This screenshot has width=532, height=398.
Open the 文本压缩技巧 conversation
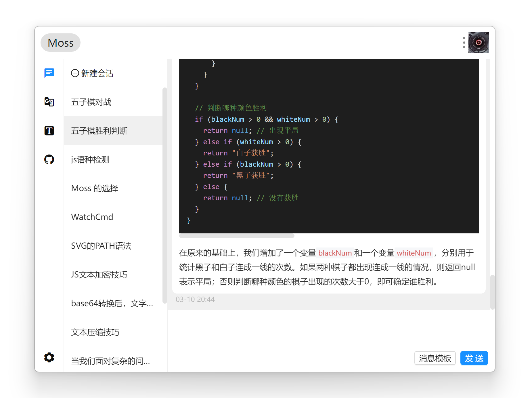coord(113,332)
